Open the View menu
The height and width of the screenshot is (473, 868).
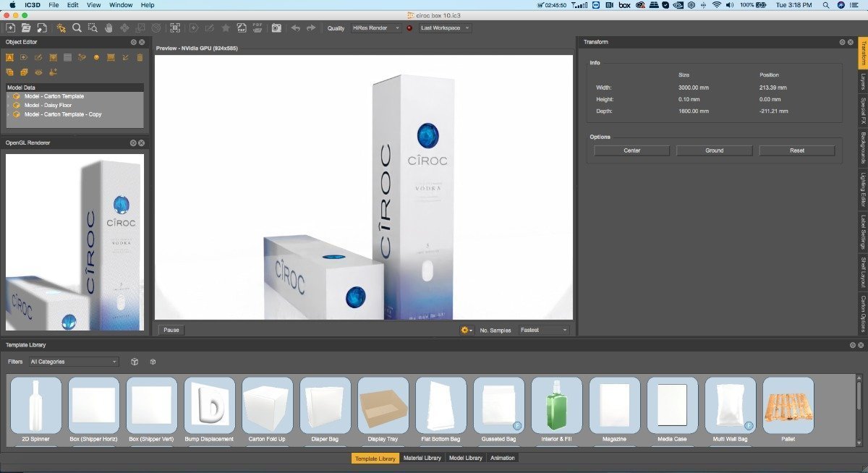pos(94,5)
